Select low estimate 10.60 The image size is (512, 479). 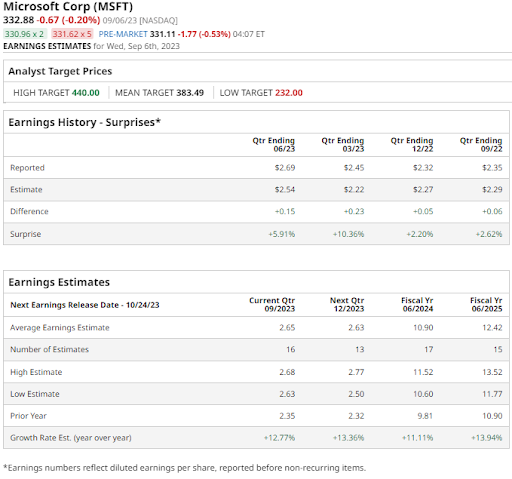[x=423, y=394]
